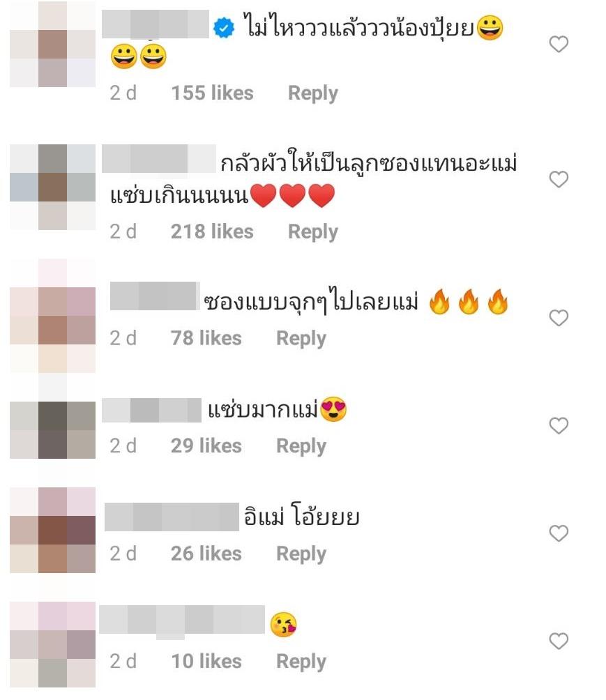View who liked the 155 likes comment

pyautogui.click(x=213, y=93)
